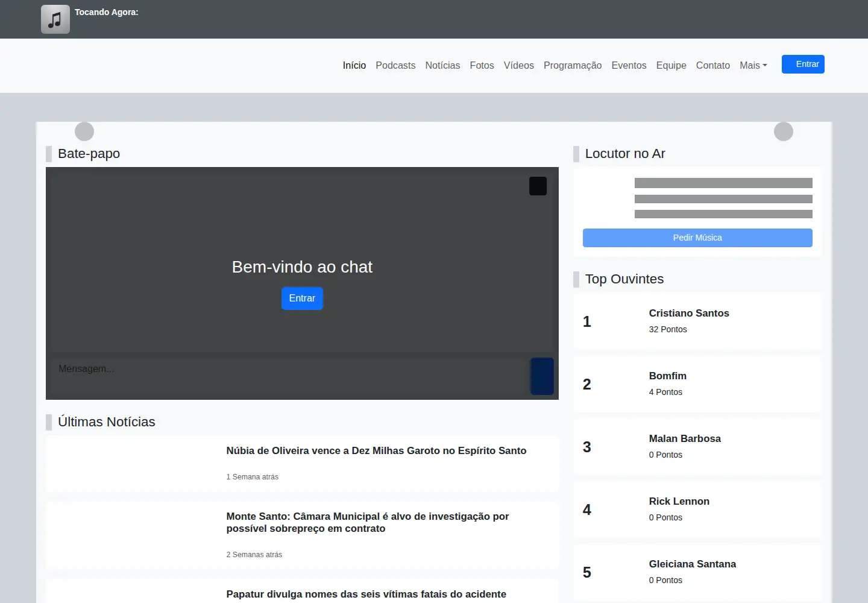Open the Podcasts menu item
Image resolution: width=868 pixels, height=603 pixels.
(x=395, y=65)
